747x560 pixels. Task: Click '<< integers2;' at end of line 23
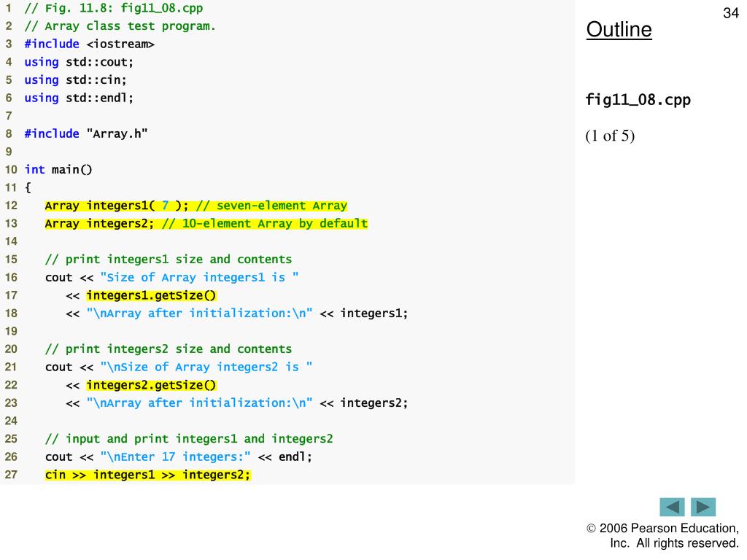point(364,402)
